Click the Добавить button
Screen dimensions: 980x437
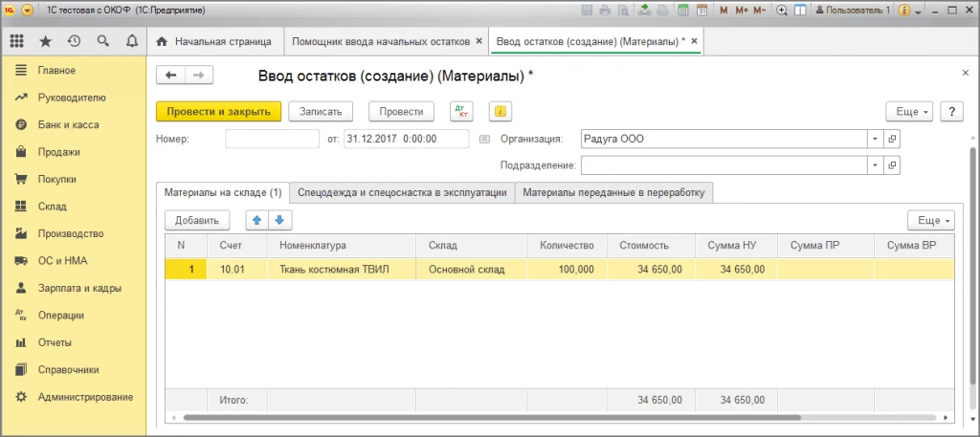(197, 220)
